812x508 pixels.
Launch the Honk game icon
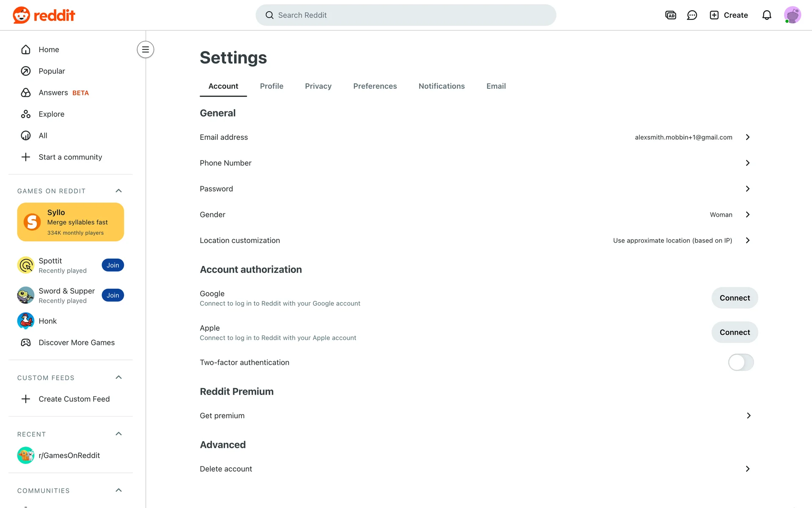pos(26,321)
